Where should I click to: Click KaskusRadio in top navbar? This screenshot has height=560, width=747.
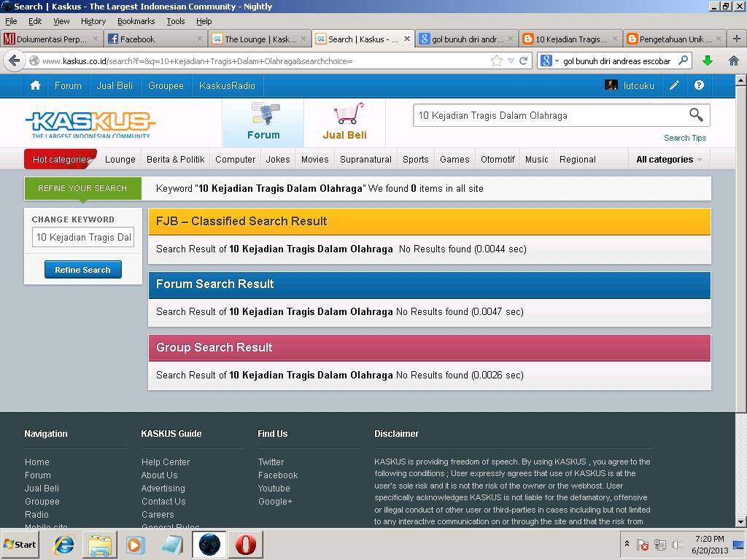click(x=227, y=86)
